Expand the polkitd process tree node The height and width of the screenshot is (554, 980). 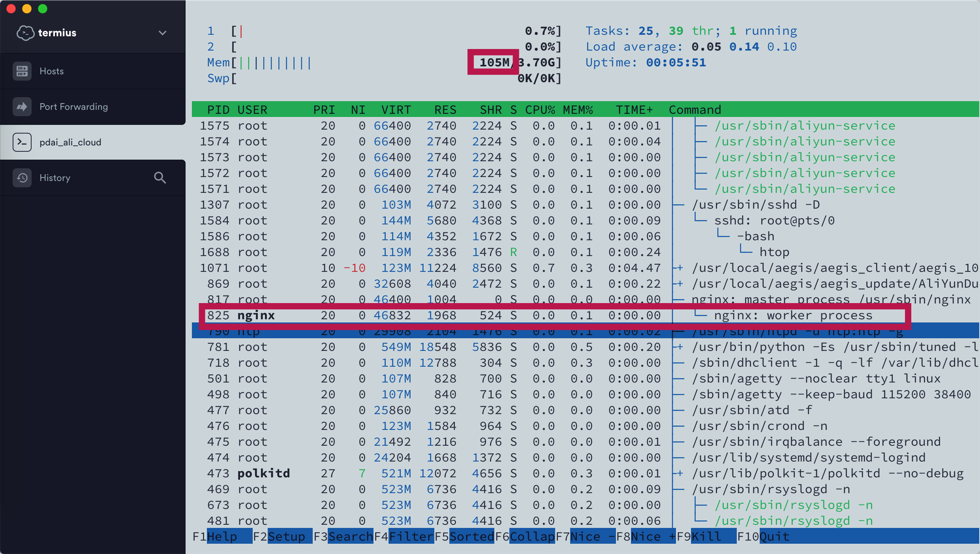679,473
